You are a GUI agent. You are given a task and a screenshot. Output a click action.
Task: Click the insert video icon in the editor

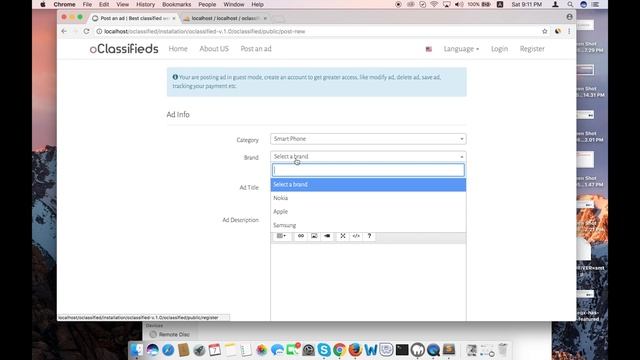[327, 236]
